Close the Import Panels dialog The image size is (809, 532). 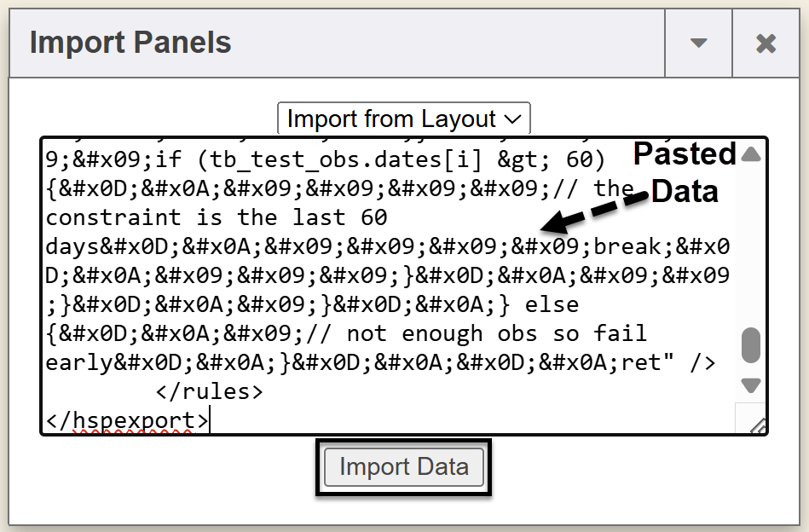(766, 43)
